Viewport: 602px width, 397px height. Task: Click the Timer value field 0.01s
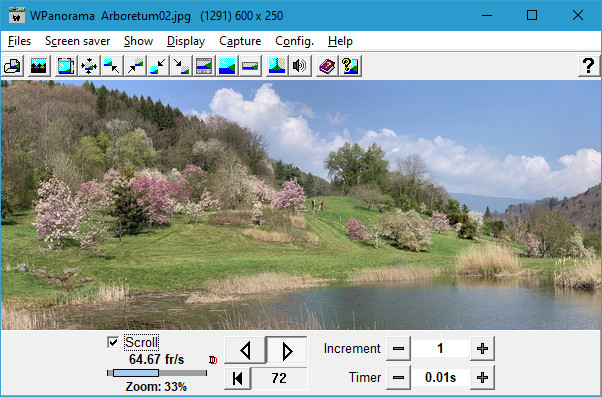click(x=440, y=377)
